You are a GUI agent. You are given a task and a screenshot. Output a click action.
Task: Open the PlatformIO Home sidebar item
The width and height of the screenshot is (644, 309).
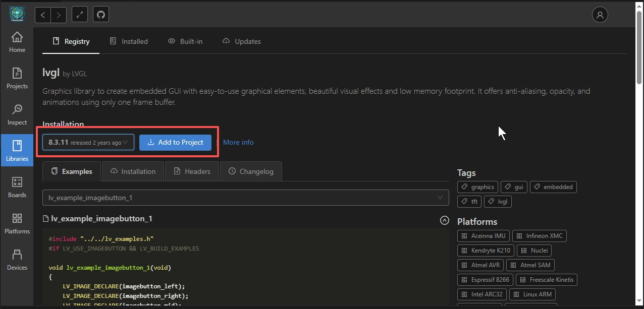pos(17,42)
